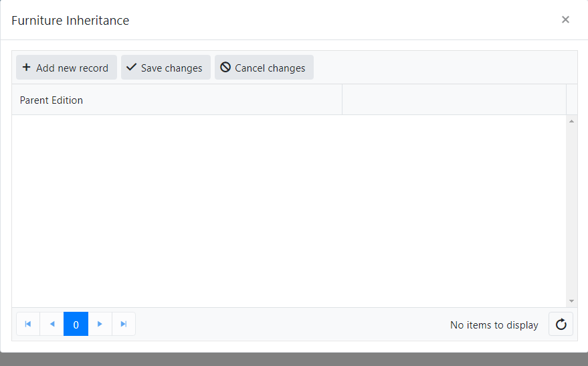
Task: Advance to the next page arrow
Action: (x=100, y=325)
